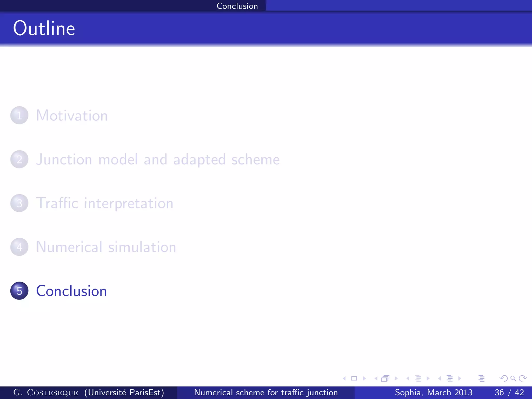This screenshot has width=532, height=399.
Task: Click the presentation outline lines icon
Action: (x=481, y=378)
